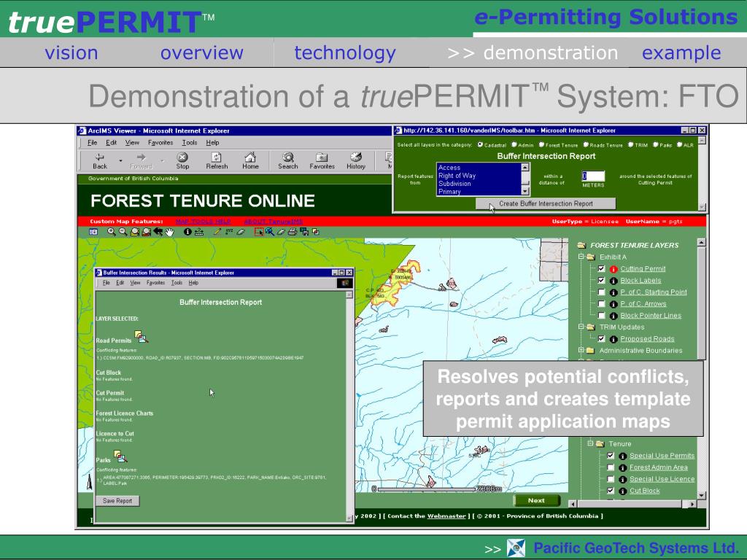Viewport: 747px width, 560px height.
Task: Click the layers panel horizontal scrollbar right arrow
Action: tap(692, 503)
